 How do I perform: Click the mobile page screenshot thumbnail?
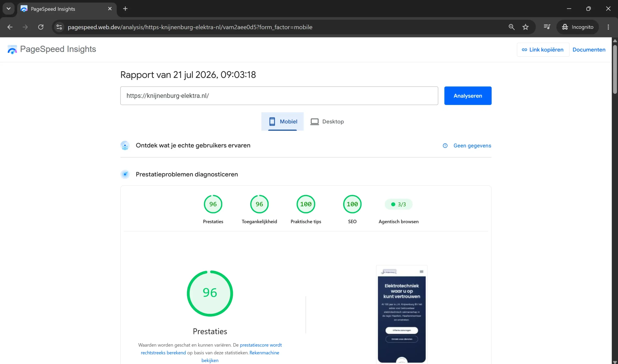tap(402, 315)
